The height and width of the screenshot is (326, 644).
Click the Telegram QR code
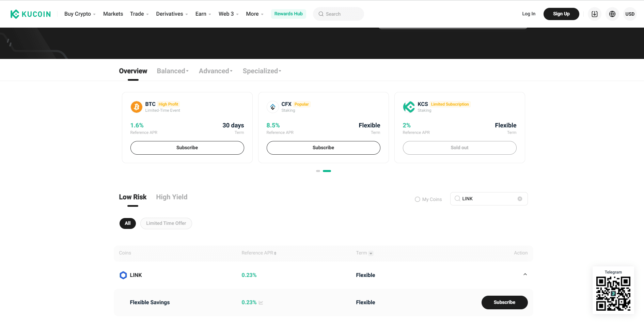click(613, 293)
